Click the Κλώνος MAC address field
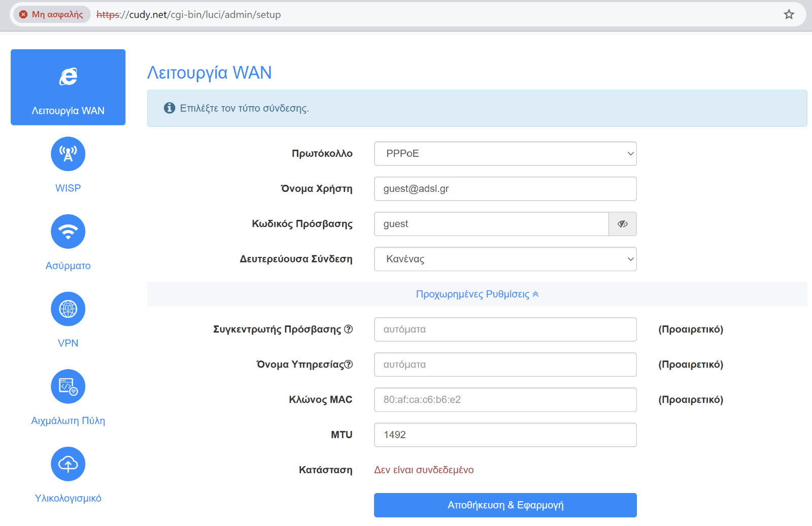The height and width of the screenshot is (526, 812). pyautogui.click(x=505, y=400)
